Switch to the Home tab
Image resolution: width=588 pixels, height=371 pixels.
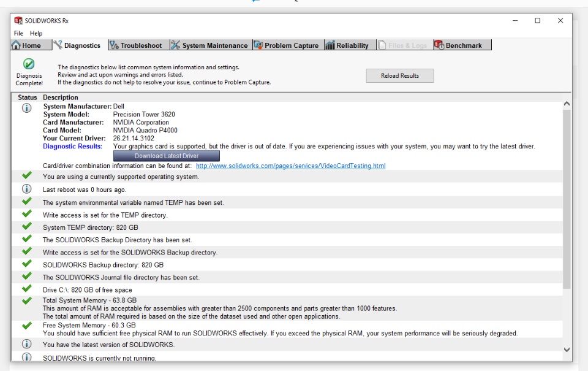(31, 45)
